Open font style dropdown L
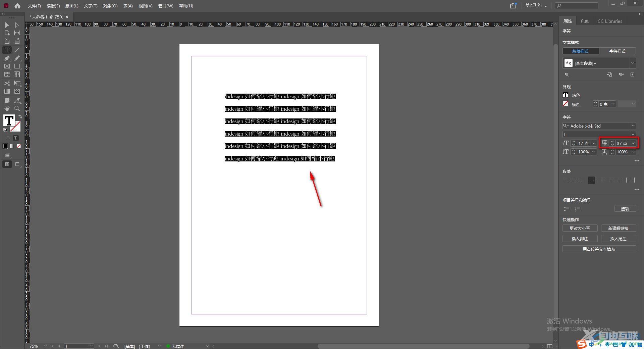The height and width of the screenshot is (349, 644). (x=633, y=135)
